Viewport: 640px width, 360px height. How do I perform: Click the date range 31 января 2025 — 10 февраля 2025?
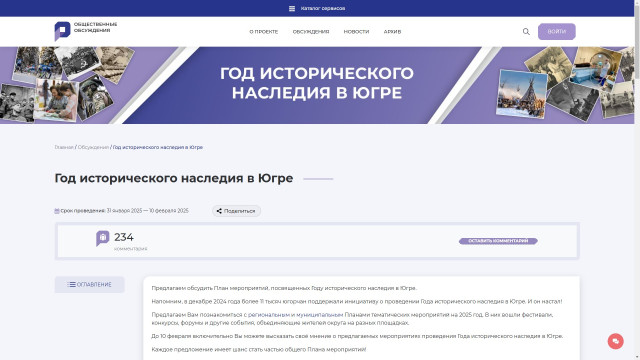tap(148, 211)
